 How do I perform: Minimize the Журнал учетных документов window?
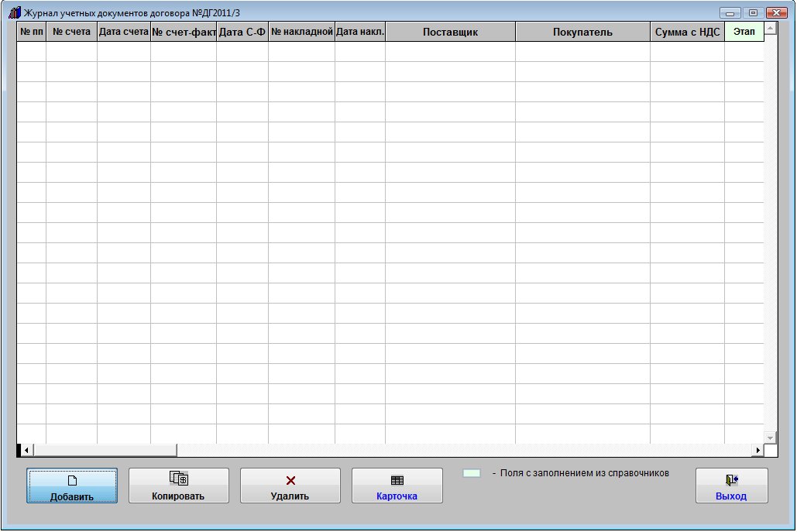[730, 12]
